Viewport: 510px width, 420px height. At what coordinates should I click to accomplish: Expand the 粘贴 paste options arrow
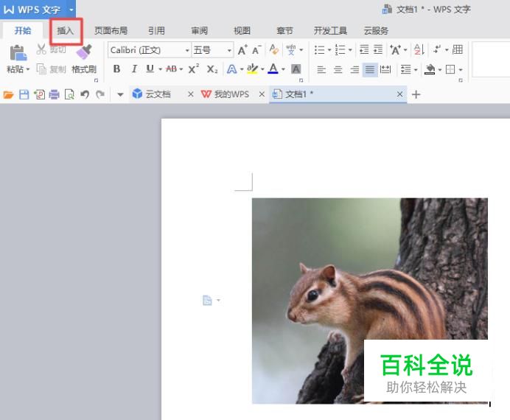click(x=28, y=69)
